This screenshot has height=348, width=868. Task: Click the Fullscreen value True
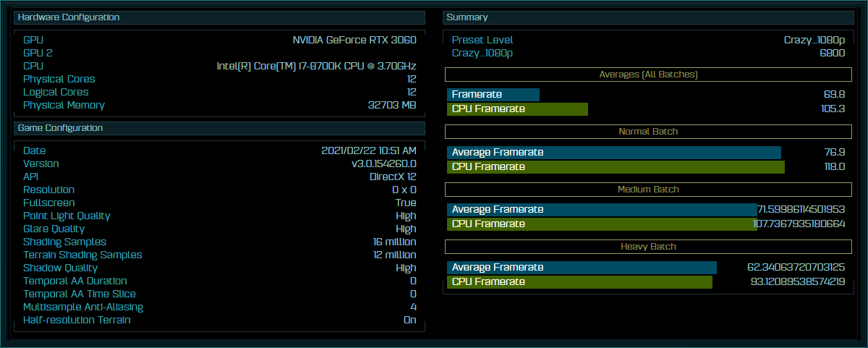coord(406,203)
